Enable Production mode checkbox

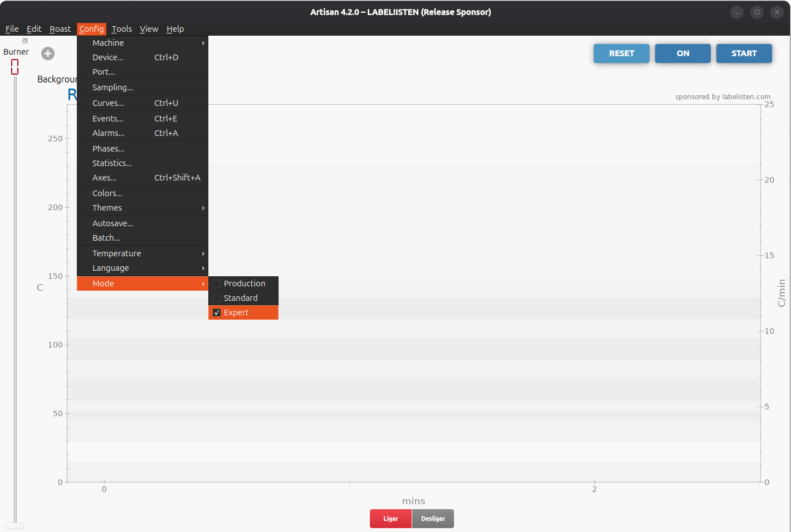(217, 284)
